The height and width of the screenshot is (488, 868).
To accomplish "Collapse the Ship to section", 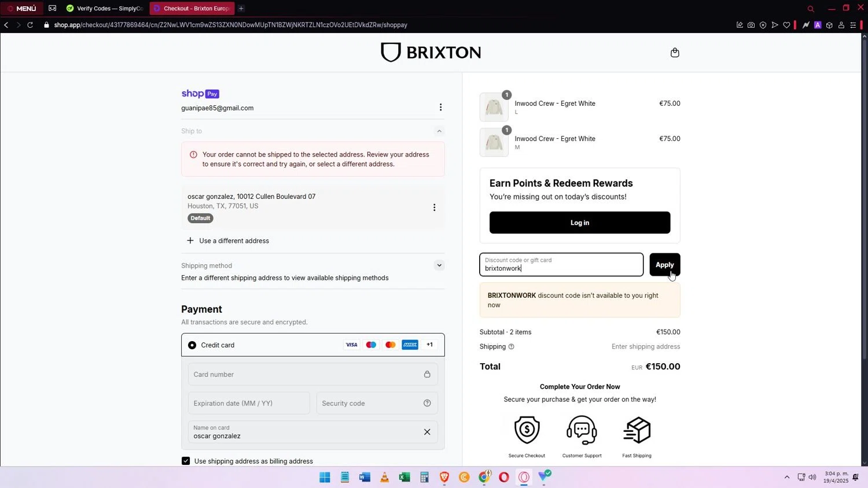I will point(439,131).
